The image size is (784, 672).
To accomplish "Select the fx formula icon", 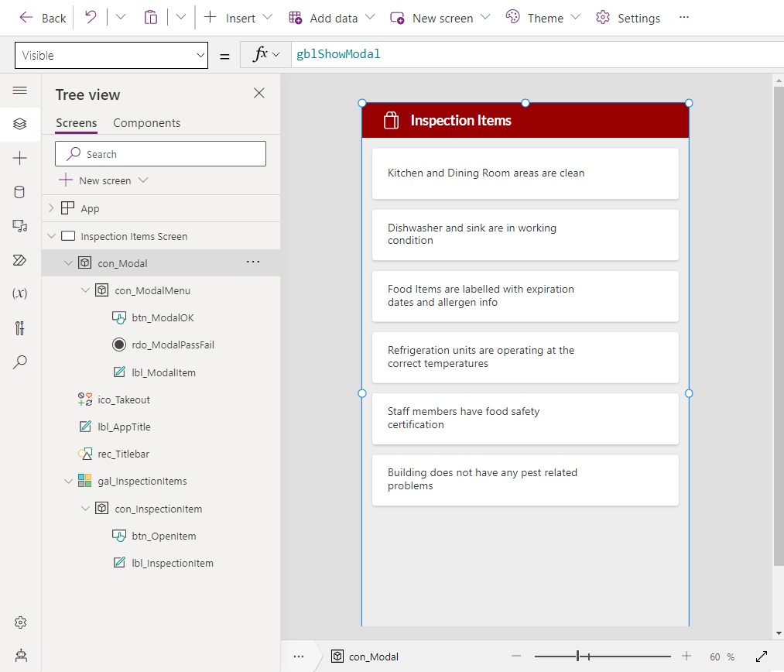I will pyautogui.click(x=264, y=53).
